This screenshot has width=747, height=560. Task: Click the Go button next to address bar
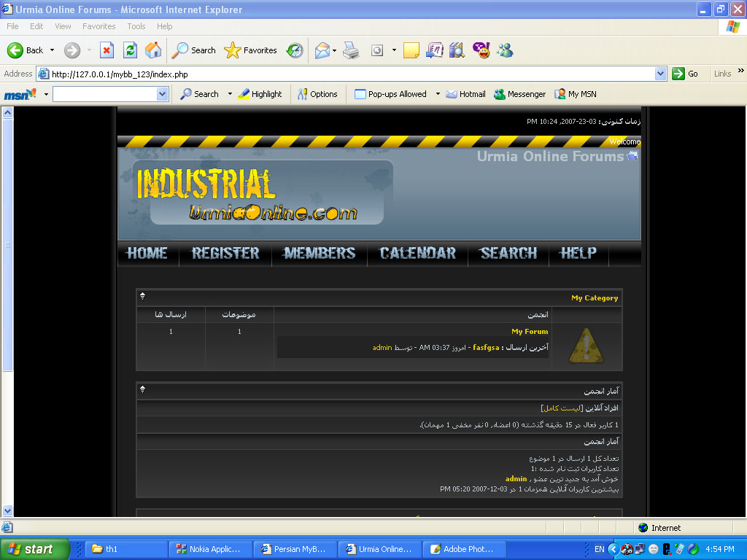685,74
